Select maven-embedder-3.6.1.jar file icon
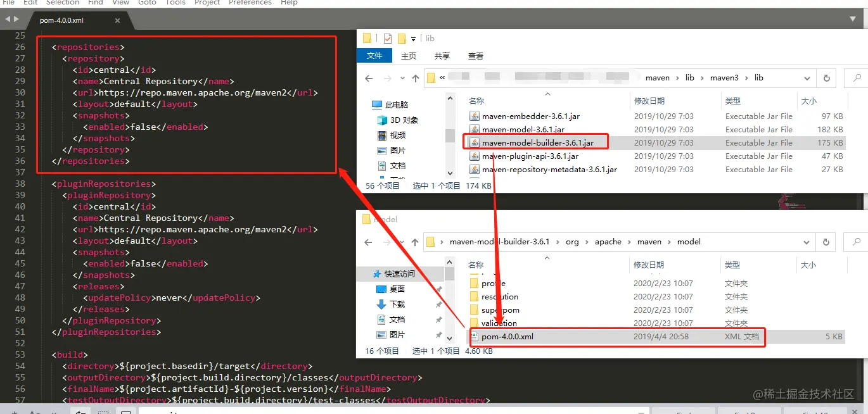Image resolution: width=868 pixels, height=414 pixels. click(475, 116)
